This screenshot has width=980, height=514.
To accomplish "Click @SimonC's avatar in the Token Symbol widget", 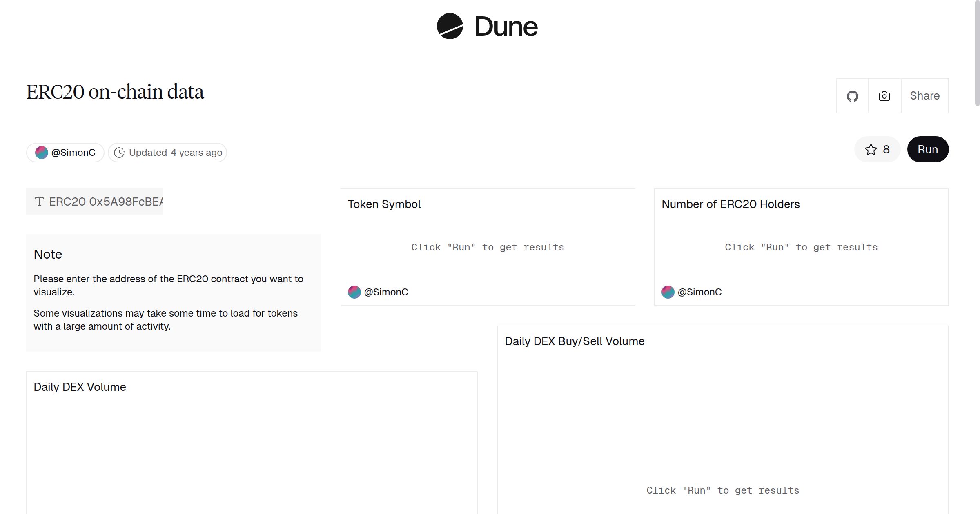I will 354,292.
